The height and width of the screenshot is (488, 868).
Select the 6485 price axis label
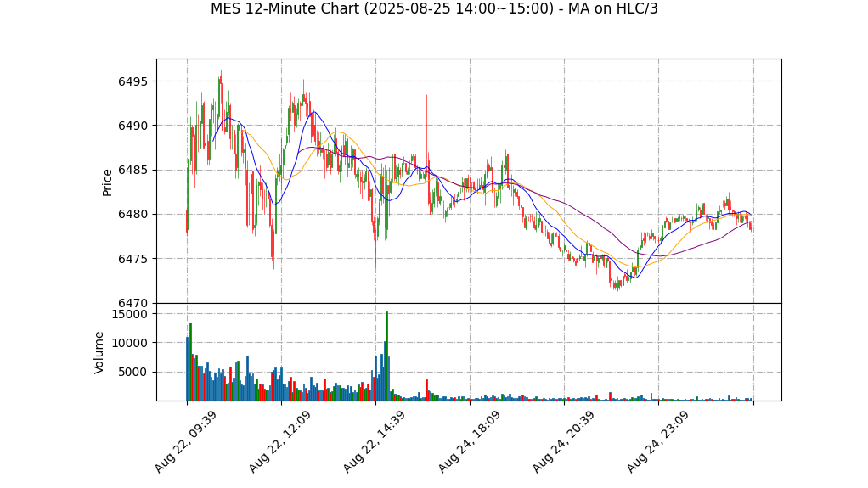(133, 171)
